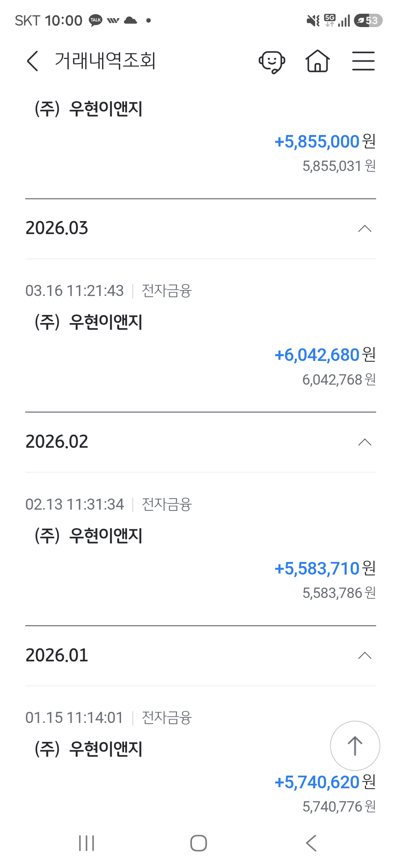The height and width of the screenshot is (868, 401).
Task: Open the chatbot assistant icon
Action: tap(272, 62)
